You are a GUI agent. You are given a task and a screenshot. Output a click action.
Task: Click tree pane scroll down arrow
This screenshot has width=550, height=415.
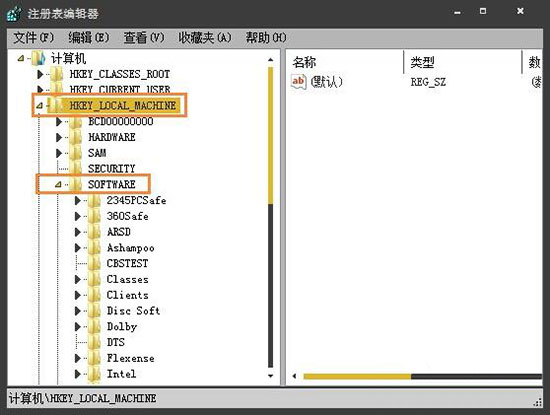(270, 376)
